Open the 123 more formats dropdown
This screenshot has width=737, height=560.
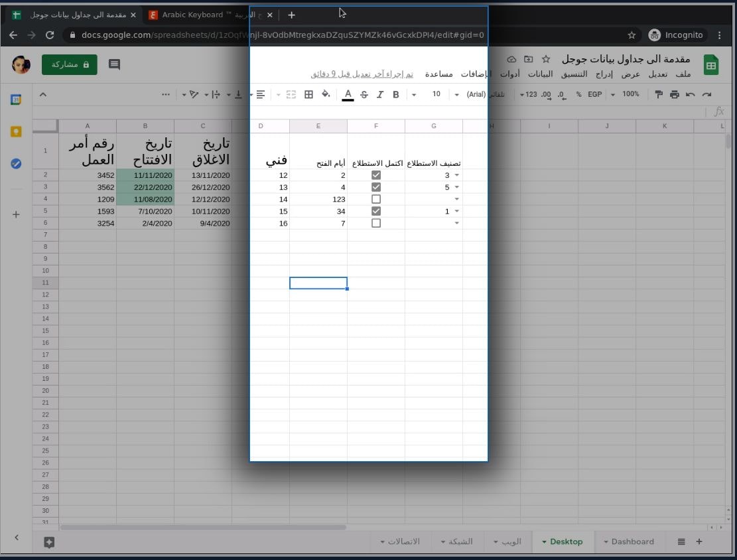[x=528, y=94]
